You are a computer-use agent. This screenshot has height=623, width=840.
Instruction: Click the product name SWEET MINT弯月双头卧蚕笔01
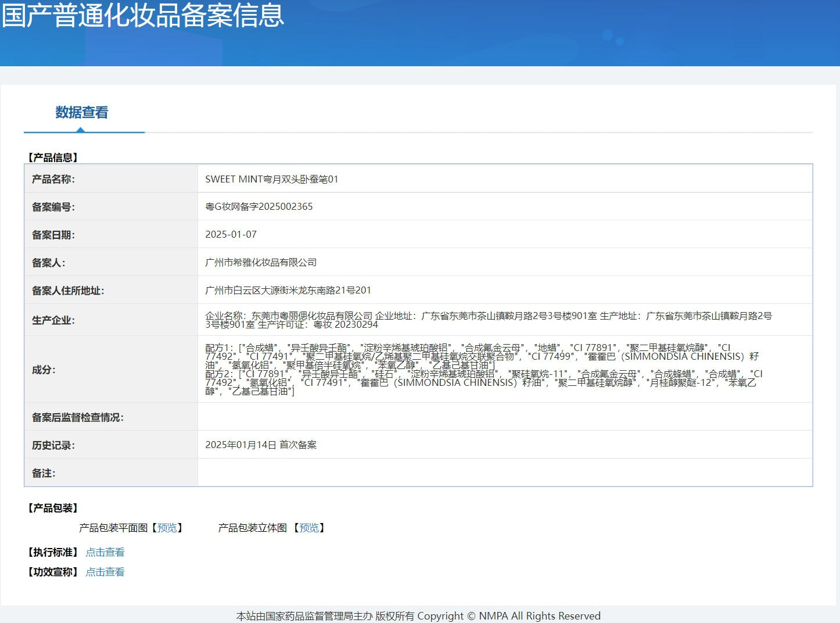271,179
